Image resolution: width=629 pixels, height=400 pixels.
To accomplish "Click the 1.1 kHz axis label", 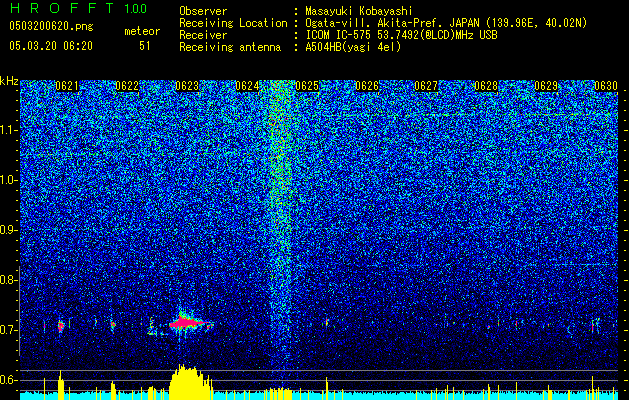I will tap(9, 130).
